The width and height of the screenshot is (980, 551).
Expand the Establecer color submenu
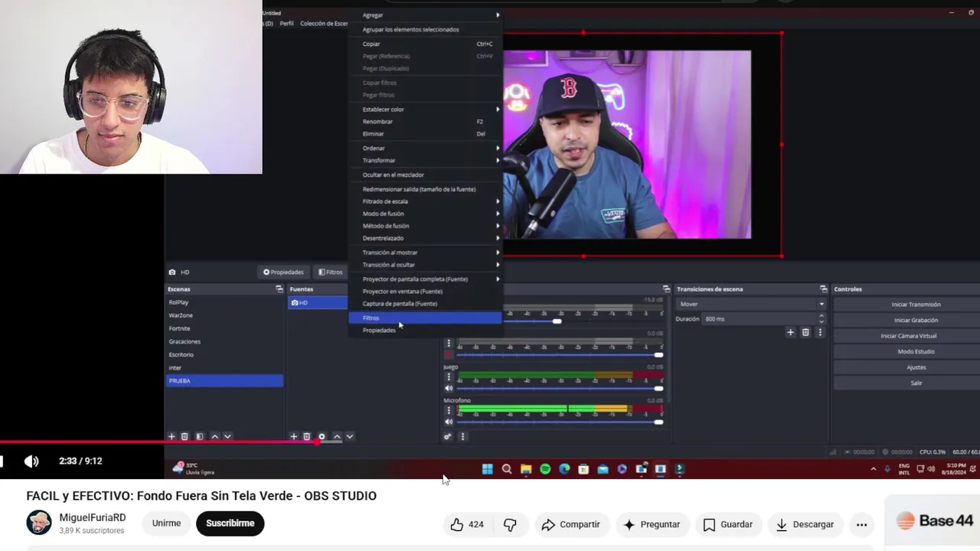(x=425, y=109)
